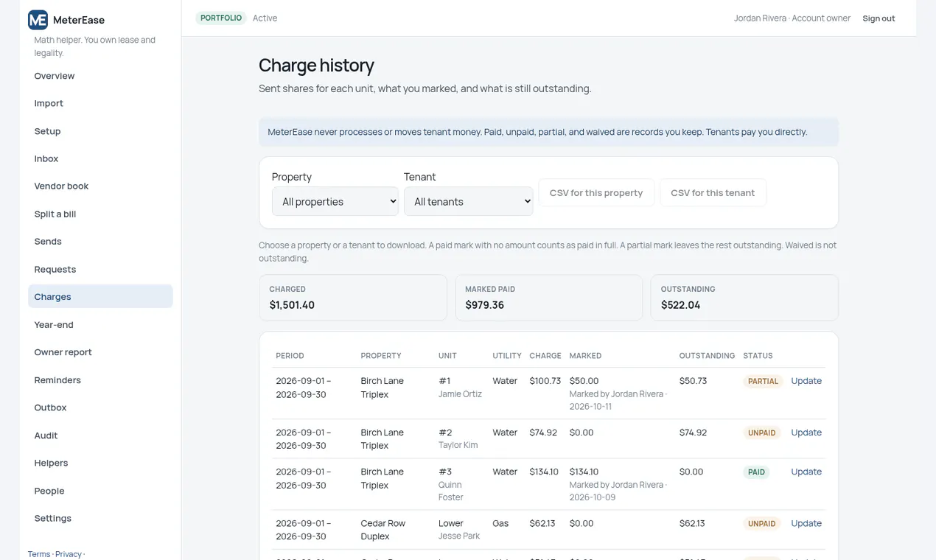Image resolution: width=936 pixels, height=560 pixels.
Task: Open the Terms link
Action: click(x=39, y=554)
